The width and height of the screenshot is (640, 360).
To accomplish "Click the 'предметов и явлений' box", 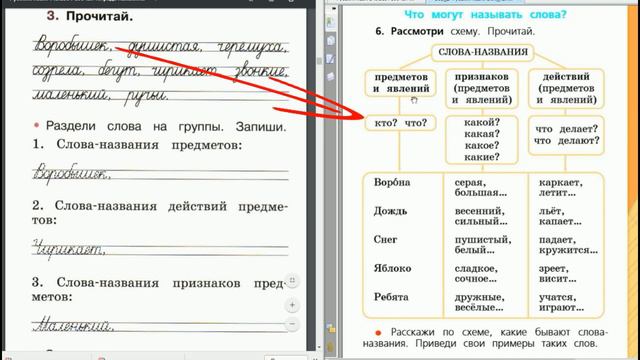I will pyautogui.click(x=400, y=83).
